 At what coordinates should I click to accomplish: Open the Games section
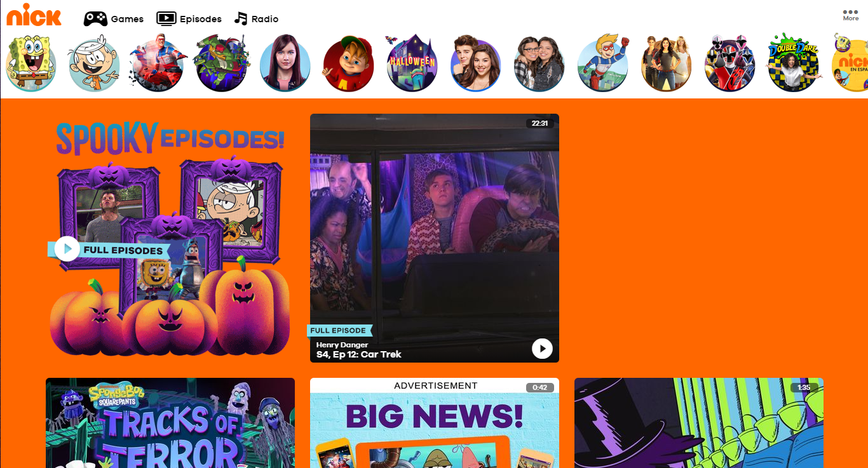(x=114, y=19)
